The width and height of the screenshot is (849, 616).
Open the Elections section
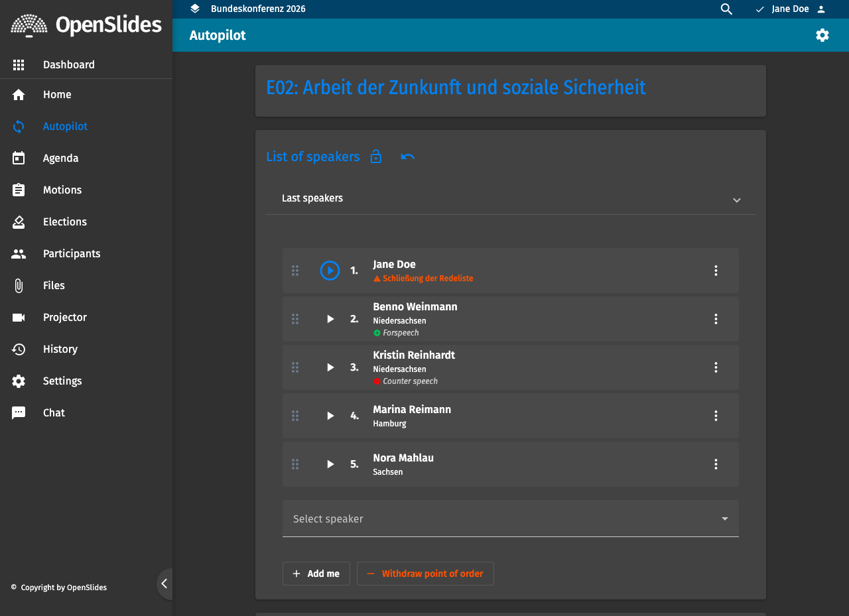coord(86,222)
